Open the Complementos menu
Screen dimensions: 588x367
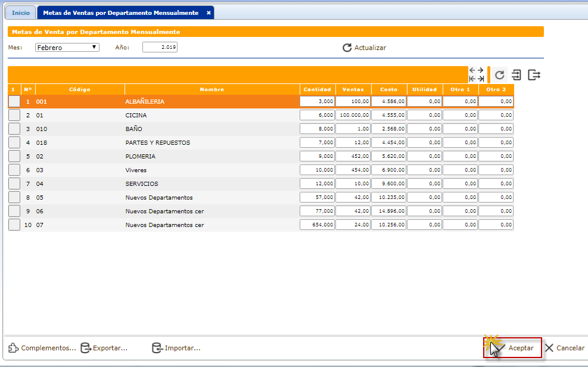click(x=42, y=348)
